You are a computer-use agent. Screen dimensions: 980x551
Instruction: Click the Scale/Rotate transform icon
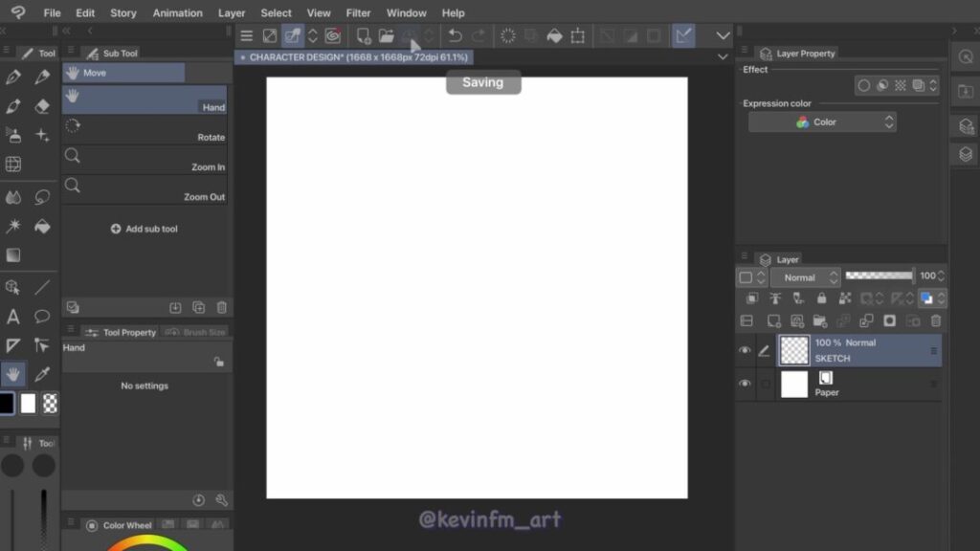coord(577,35)
